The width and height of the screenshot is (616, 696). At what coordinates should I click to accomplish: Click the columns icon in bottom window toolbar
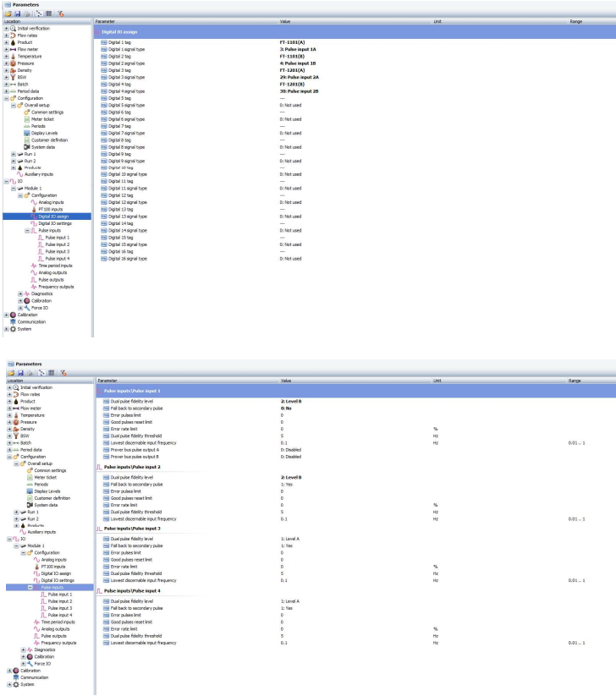point(52,373)
